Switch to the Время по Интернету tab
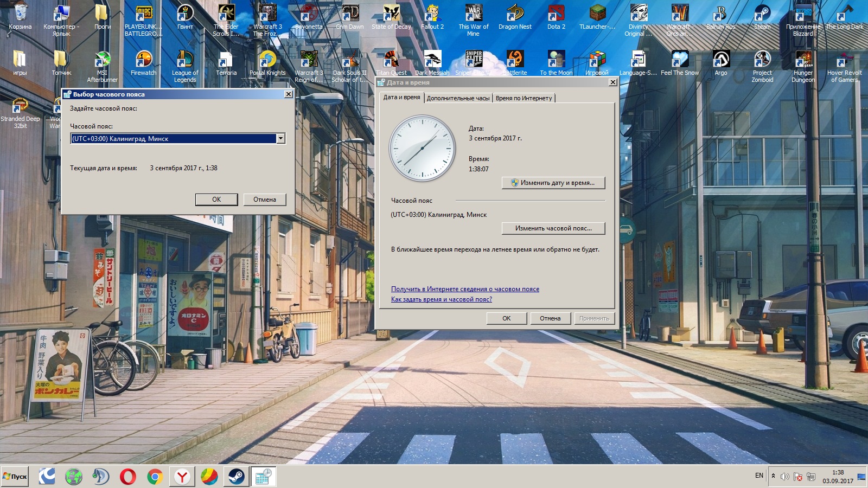The height and width of the screenshot is (488, 868). pyautogui.click(x=524, y=98)
